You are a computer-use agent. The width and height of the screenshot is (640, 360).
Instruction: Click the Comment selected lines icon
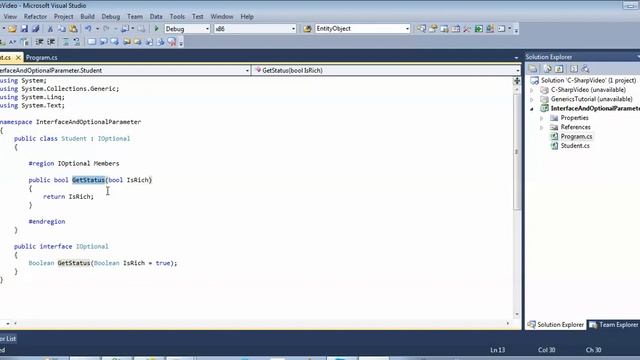pyautogui.click(x=65, y=42)
